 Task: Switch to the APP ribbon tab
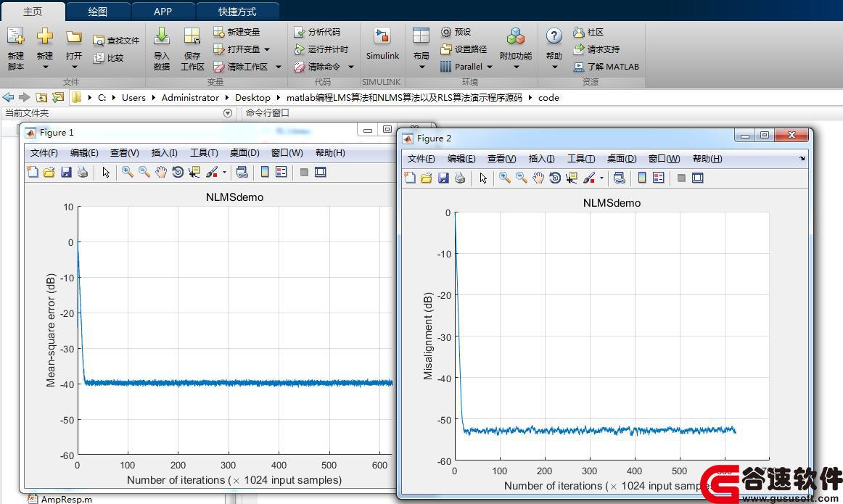pos(163,12)
